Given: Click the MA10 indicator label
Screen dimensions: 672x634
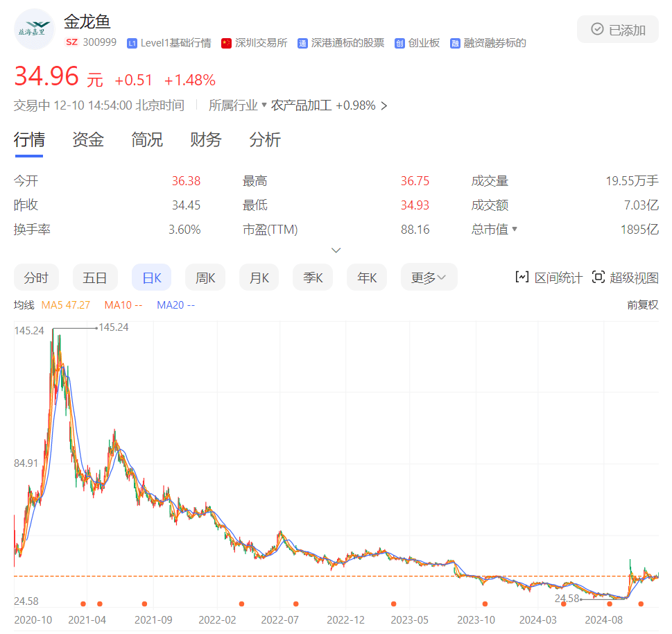Looking at the screenshot, I should pyautogui.click(x=123, y=305).
